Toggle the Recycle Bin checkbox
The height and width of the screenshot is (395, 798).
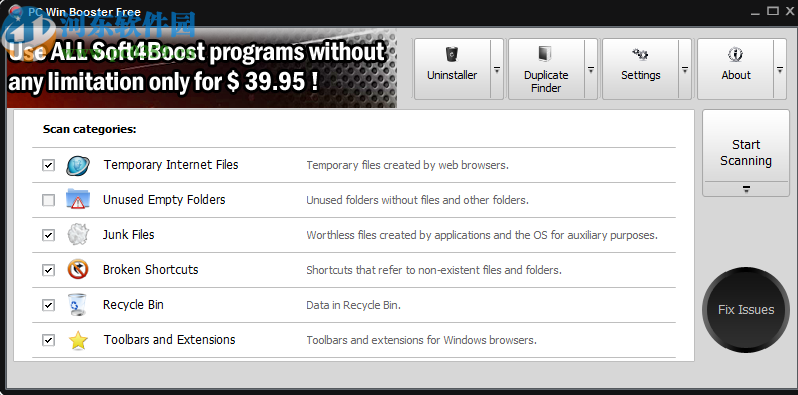(x=48, y=305)
